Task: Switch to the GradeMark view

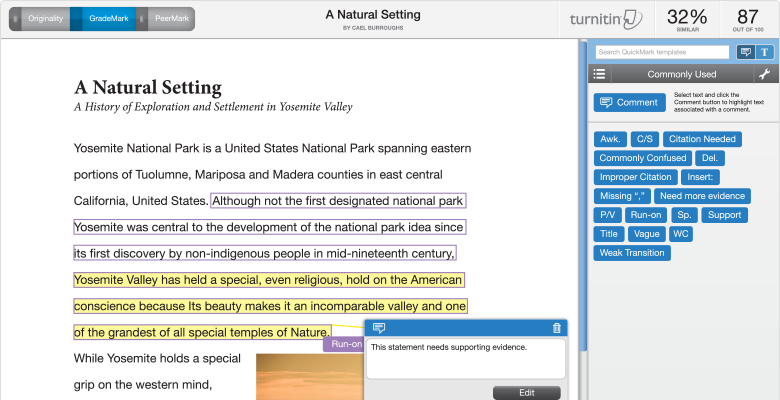Action: click(108, 19)
